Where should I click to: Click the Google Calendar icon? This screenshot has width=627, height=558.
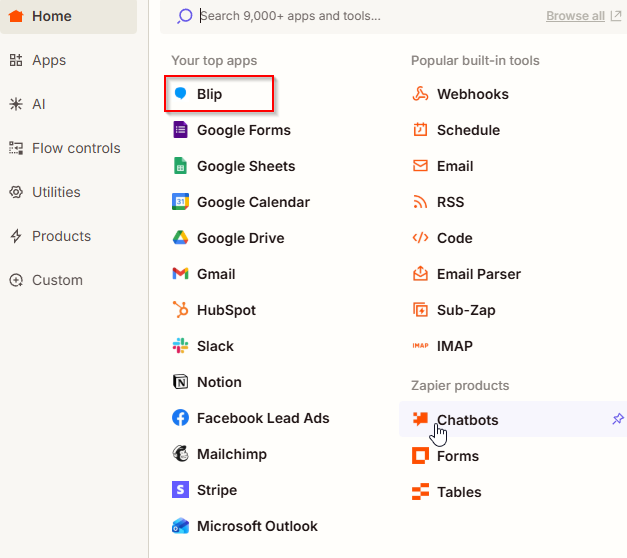[x=180, y=202]
